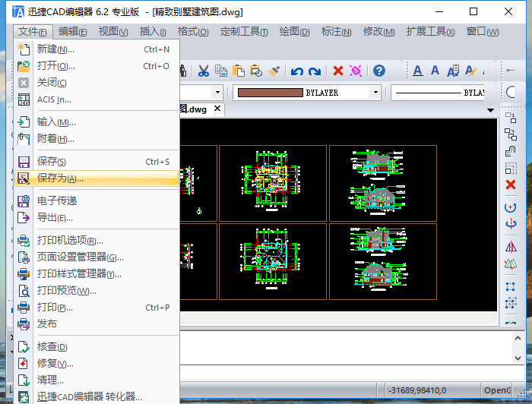Click the Mirror tool icon in right toolbar
Image resolution: width=532 pixels, height=404 pixels.
click(x=511, y=247)
